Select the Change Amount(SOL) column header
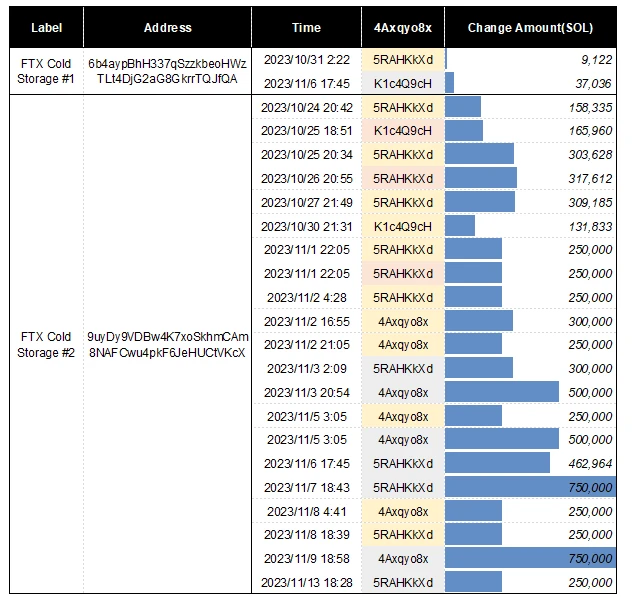Viewport: 635px width, 601px height. pyautogui.click(x=529, y=28)
